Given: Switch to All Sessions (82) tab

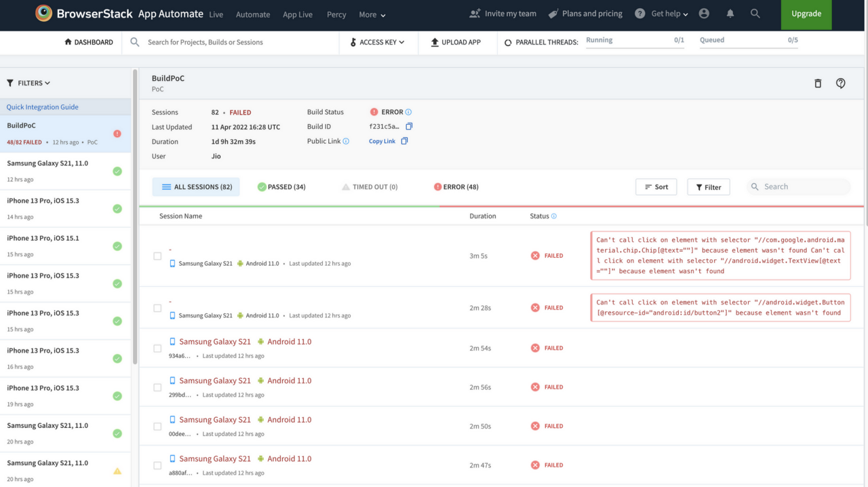Looking at the screenshot, I should pos(196,187).
